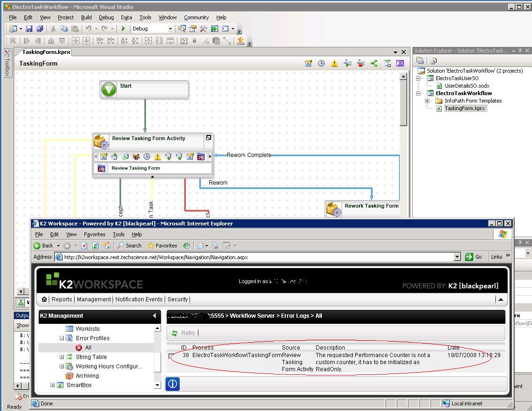This screenshot has width=532, height=411.
Task: Click Review Tasking Form Activity box icon
Action: [x=101, y=142]
